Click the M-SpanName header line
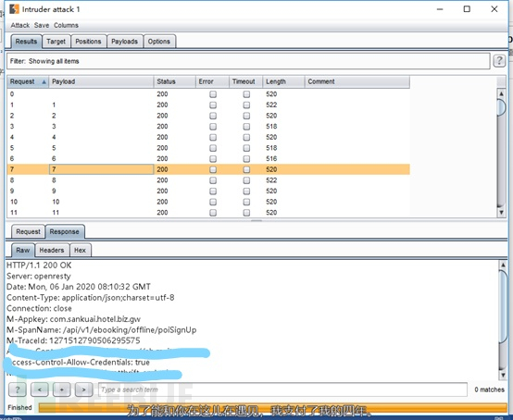The image size is (513, 420). 102,329
